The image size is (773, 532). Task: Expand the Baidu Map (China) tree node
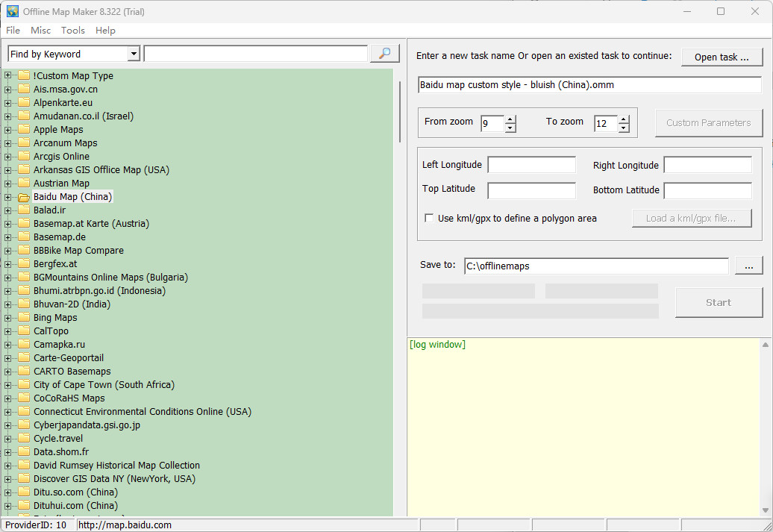(7, 197)
